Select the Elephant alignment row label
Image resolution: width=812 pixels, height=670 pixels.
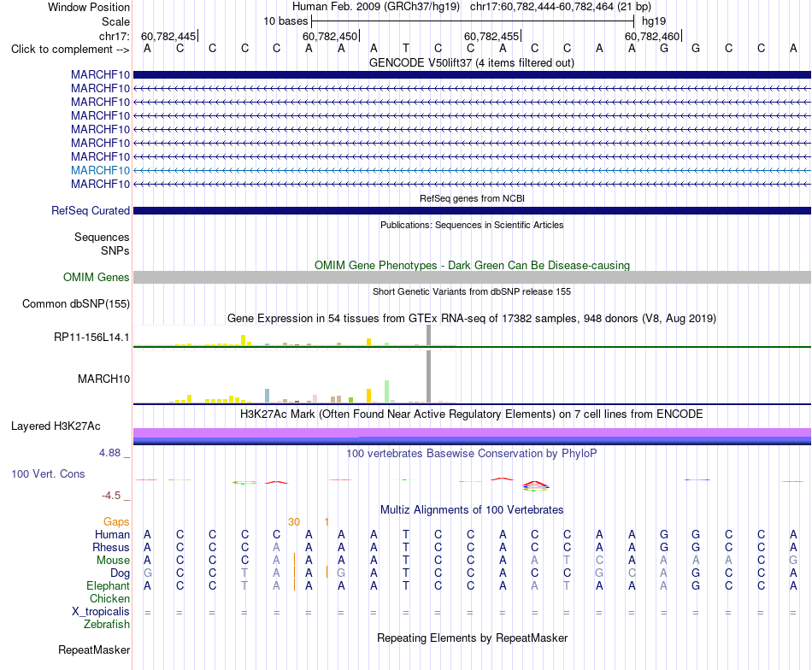click(109, 585)
